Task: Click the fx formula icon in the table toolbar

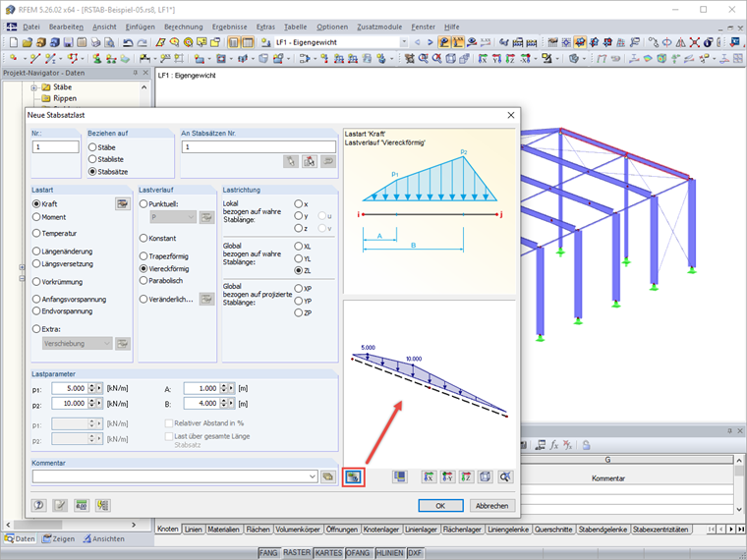Action: (554, 445)
